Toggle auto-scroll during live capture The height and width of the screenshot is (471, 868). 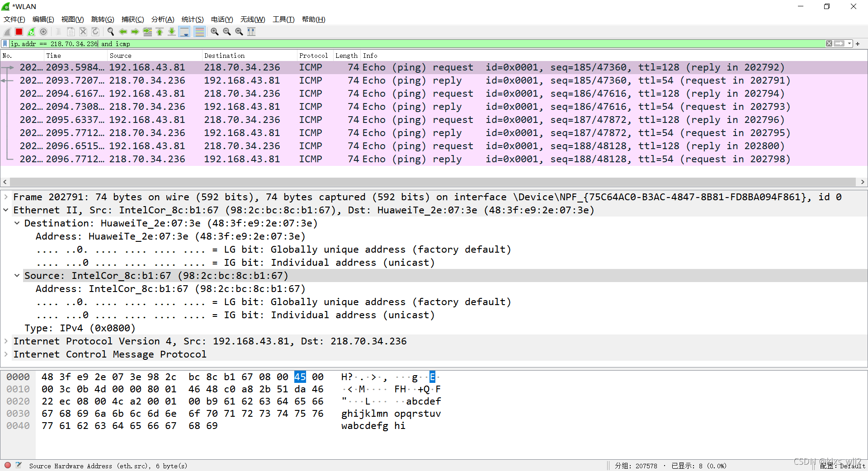click(184, 32)
